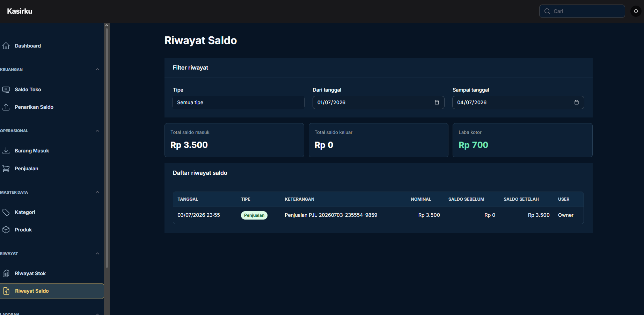
Task: Click the Kasirku logo
Action: (x=20, y=11)
